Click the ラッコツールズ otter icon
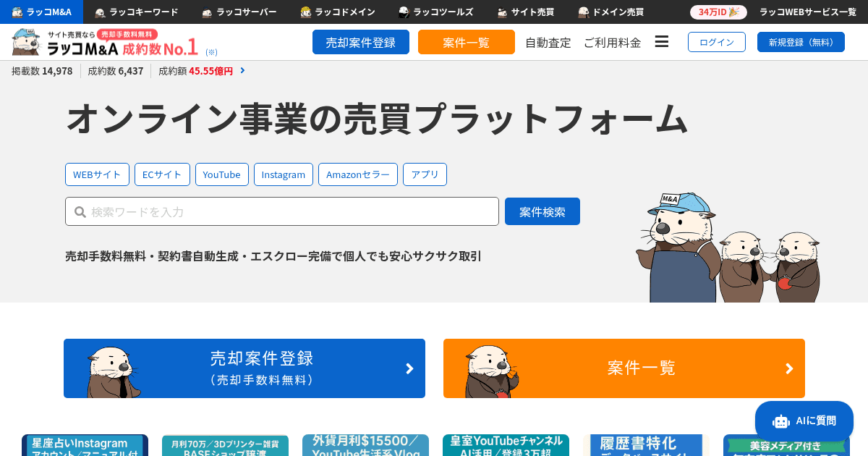Screen dimensions: 868x456 (x=404, y=12)
